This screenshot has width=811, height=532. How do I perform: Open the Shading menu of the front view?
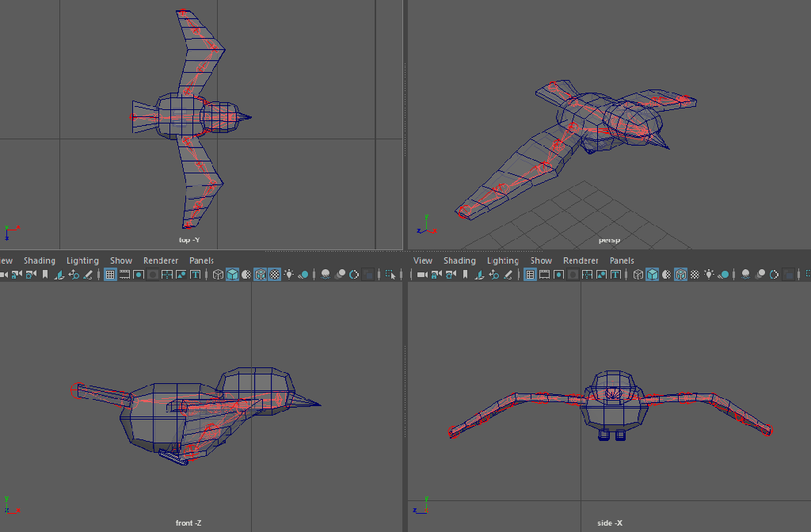tap(40, 260)
